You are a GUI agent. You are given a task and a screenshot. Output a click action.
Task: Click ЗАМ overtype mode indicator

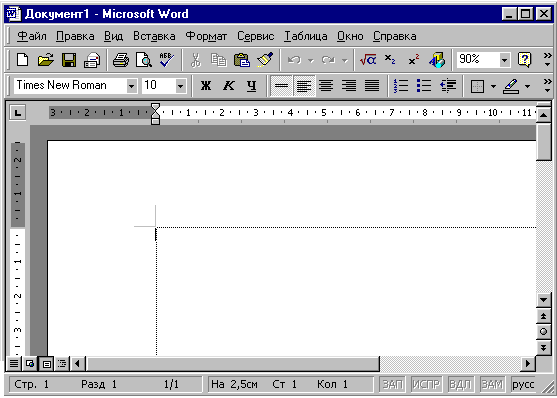(x=492, y=384)
